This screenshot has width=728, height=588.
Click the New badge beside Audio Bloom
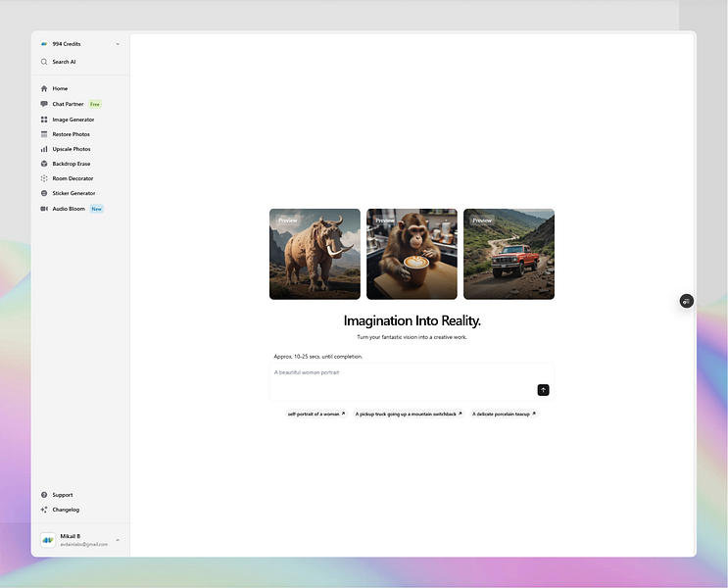tap(97, 209)
